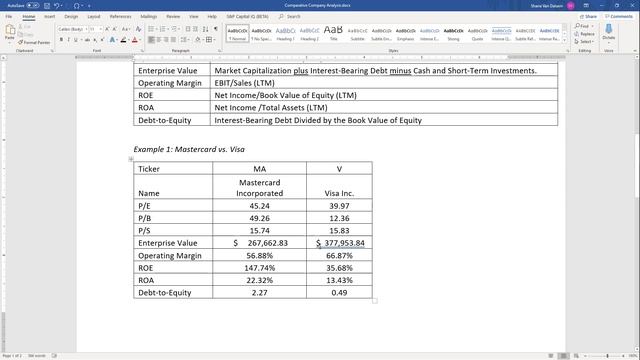Screen dimensions: 640x360
Task: Expand the Styles gallery more arrow
Action: click(565, 40)
